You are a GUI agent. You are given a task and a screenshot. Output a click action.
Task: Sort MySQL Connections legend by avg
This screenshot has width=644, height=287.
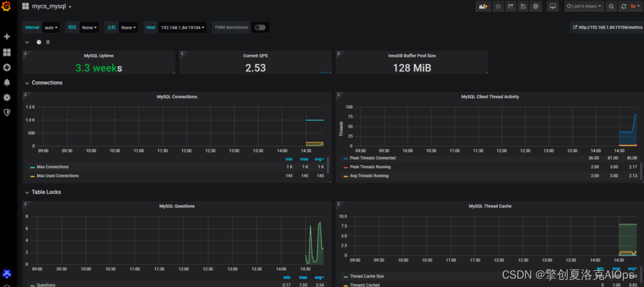[318, 159]
